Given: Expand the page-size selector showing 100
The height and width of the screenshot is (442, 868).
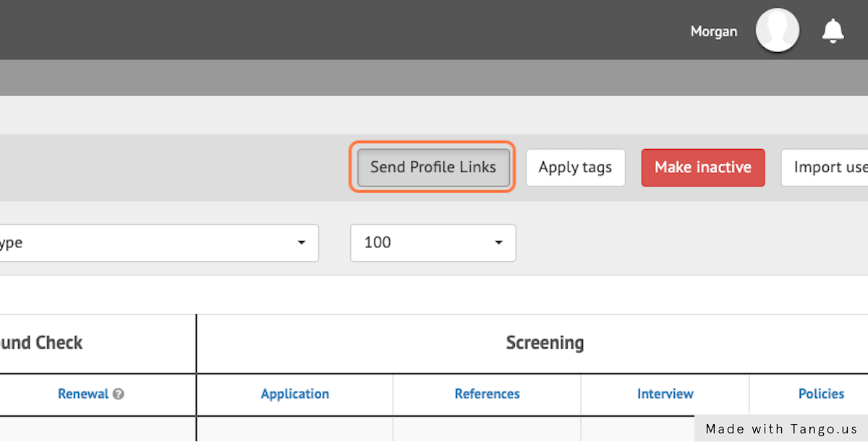Looking at the screenshot, I should click(x=433, y=243).
